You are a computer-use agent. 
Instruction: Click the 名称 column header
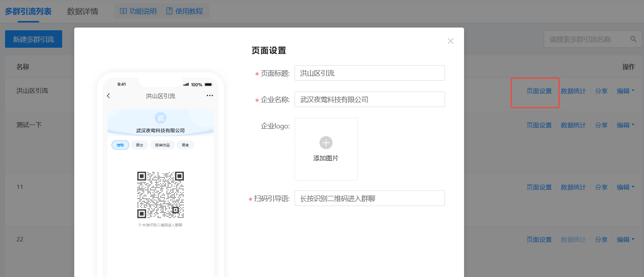click(x=23, y=67)
